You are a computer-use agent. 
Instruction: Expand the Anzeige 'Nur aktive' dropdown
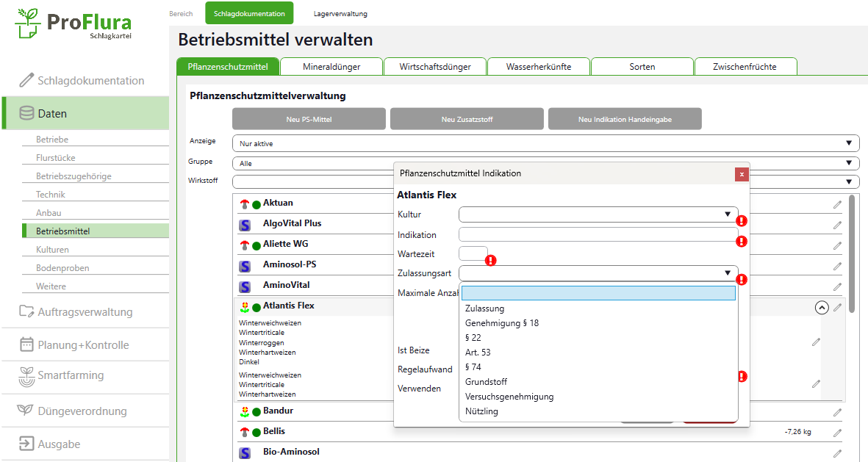pyautogui.click(x=545, y=143)
